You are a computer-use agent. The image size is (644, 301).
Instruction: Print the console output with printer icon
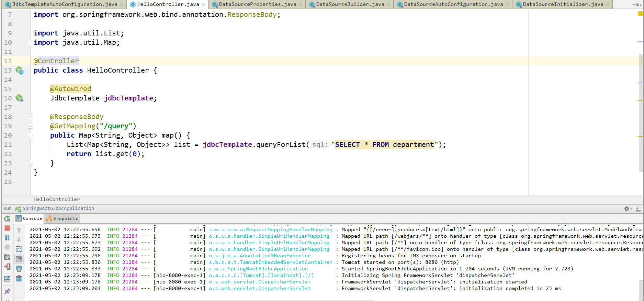click(x=19, y=269)
